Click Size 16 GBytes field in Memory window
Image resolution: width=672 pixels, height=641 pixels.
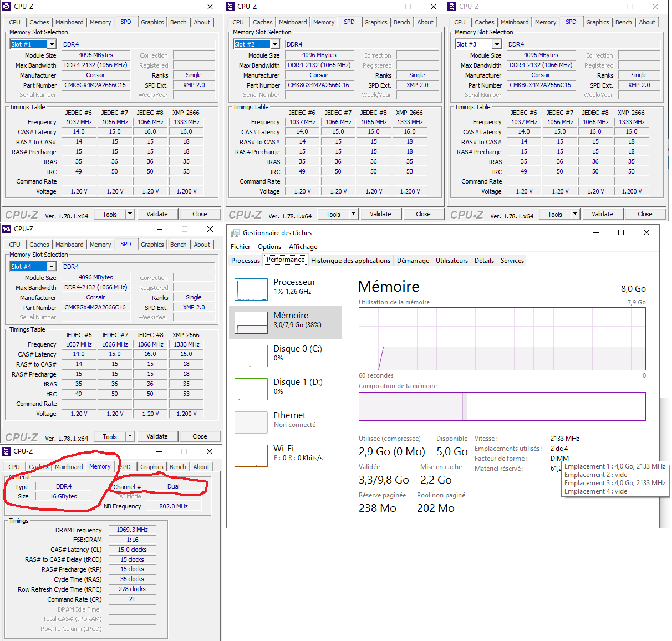click(63, 496)
